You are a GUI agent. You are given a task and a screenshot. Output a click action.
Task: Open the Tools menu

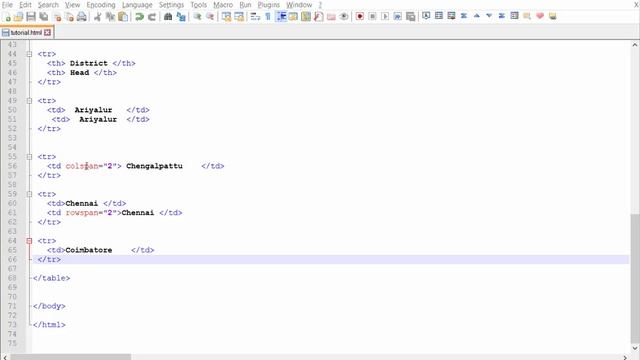pos(199,5)
